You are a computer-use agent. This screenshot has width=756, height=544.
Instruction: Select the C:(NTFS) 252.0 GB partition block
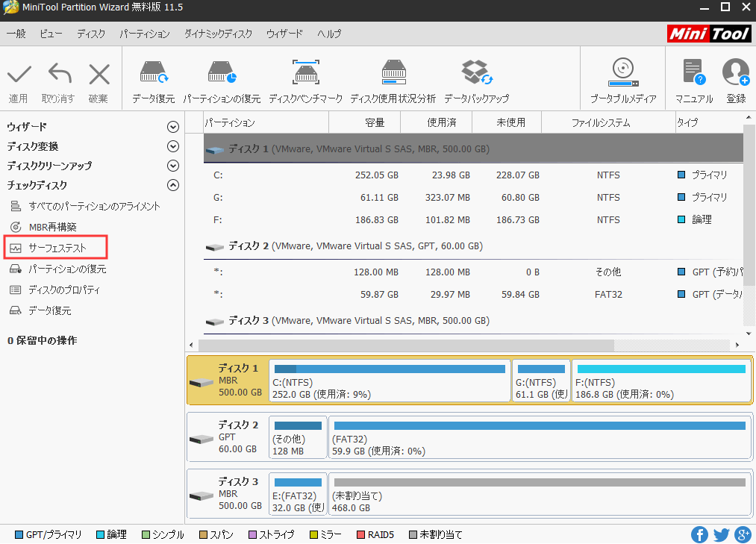click(390, 381)
